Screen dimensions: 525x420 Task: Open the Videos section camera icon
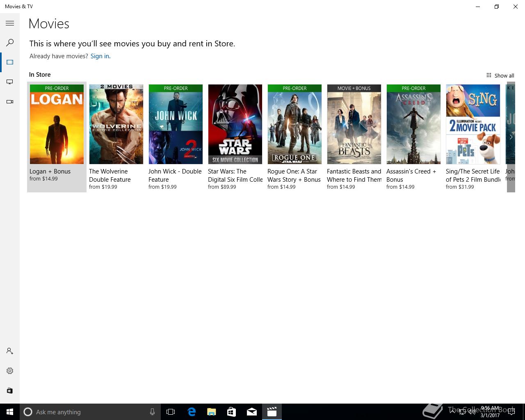coord(10,102)
